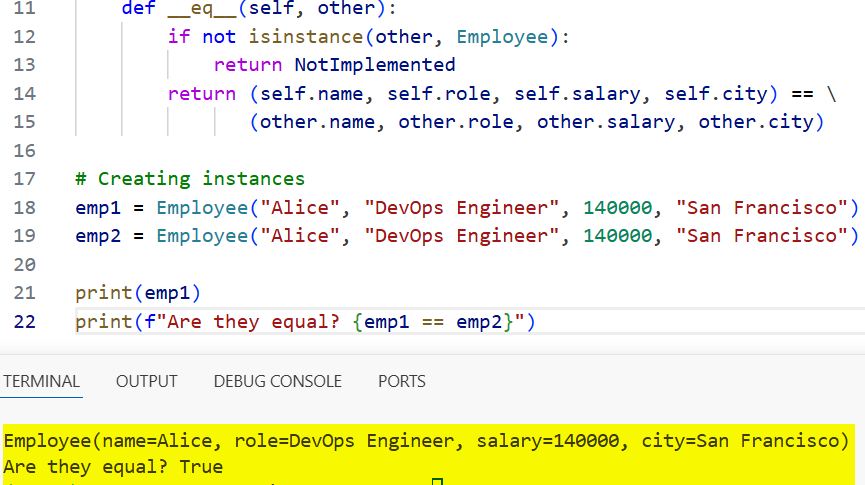865x485 pixels.
Task: Click "NotImplemented" on line 13
Action: pyautogui.click(x=375, y=65)
